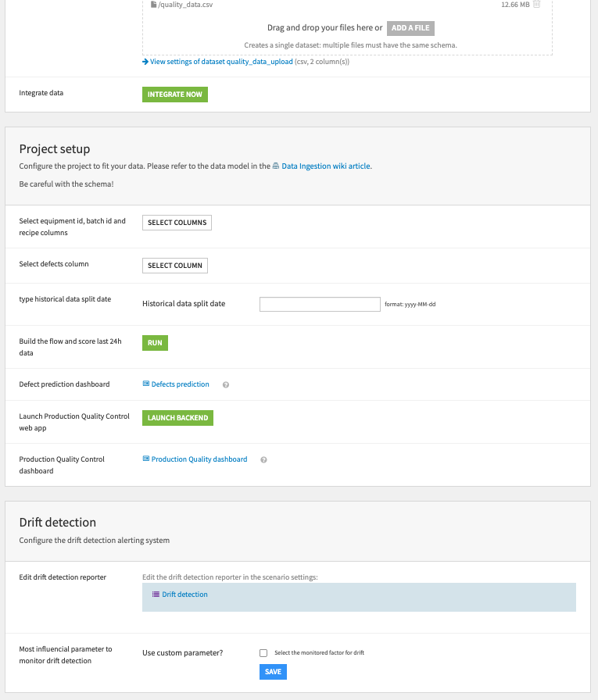Open SELECT COLUMN for defects
The height and width of the screenshot is (700, 598).
(x=174, y=265)
